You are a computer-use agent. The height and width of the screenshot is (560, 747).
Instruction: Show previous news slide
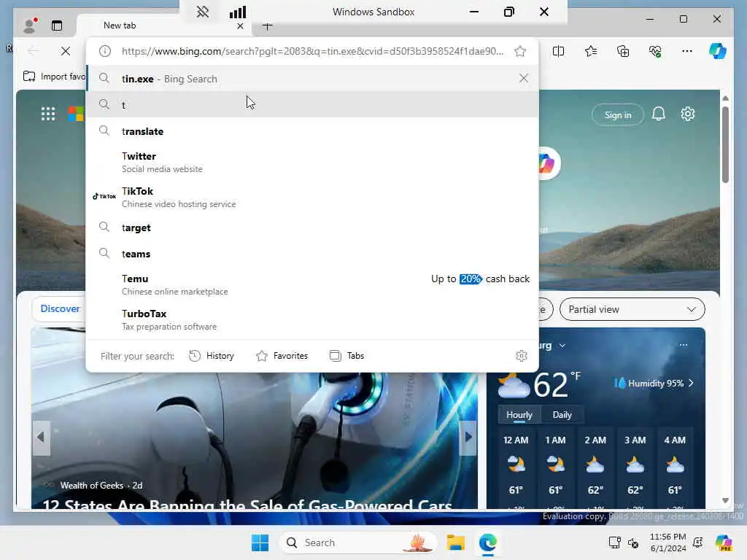click(41, 437)
